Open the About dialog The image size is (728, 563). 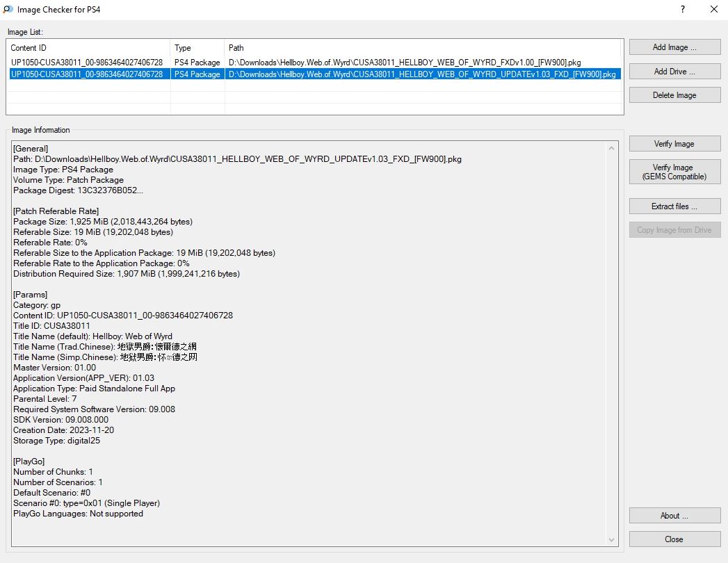674,516
